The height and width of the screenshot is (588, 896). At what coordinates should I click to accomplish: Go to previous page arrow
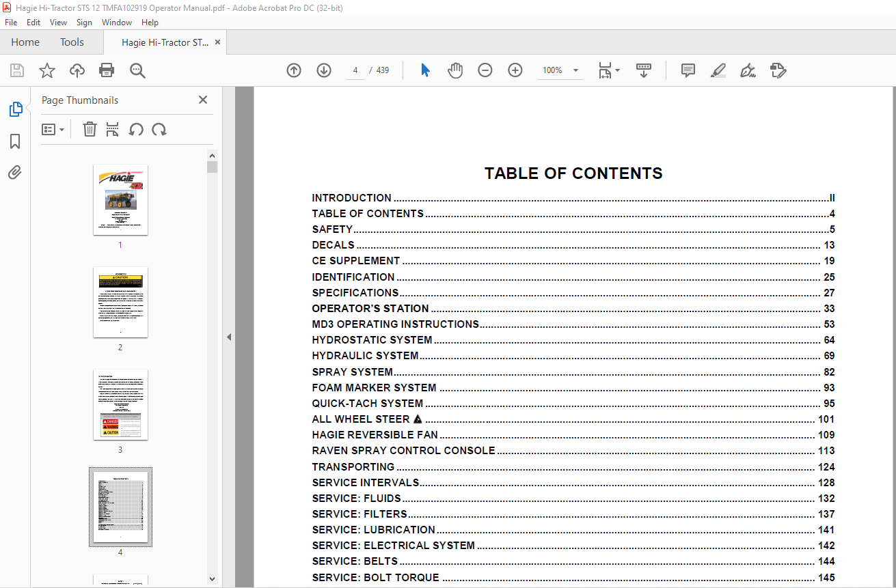point(294,70)
